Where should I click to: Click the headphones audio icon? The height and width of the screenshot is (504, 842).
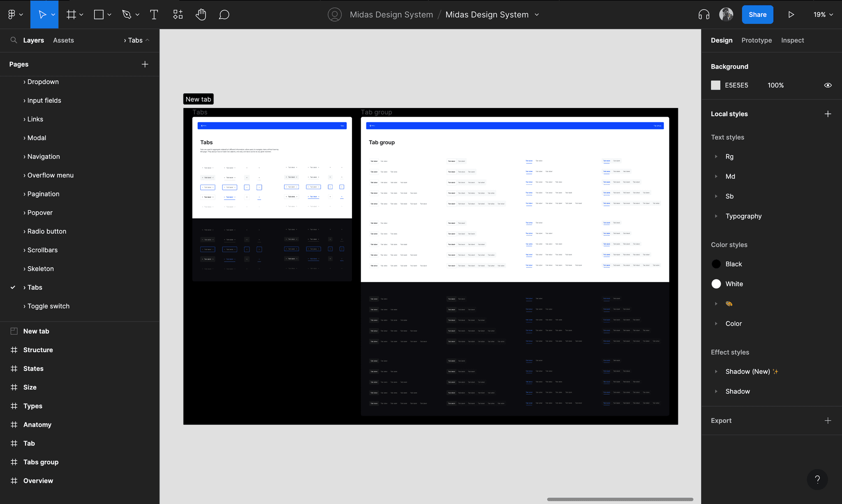point(704,15)
